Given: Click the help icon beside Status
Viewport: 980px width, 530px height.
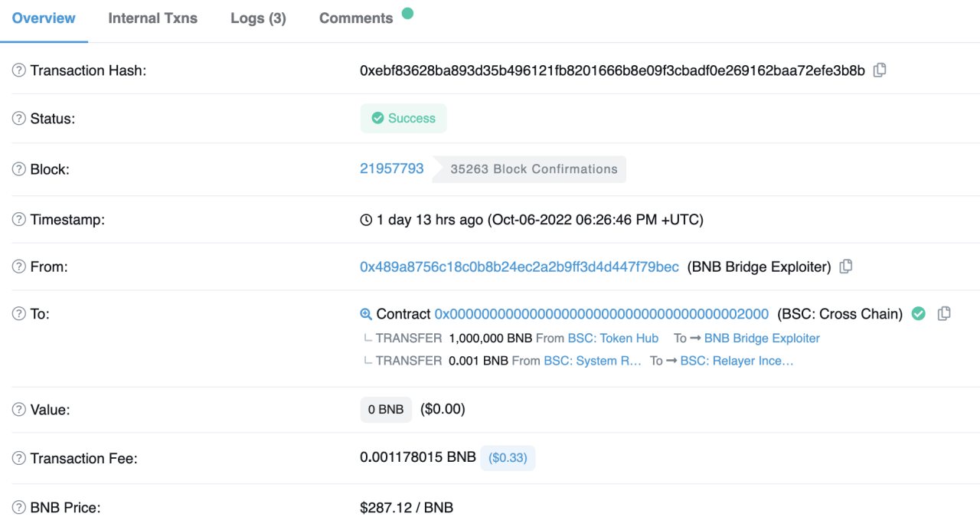Looking at the screenshot, I should pyautogui.click(x=19, y=119).
